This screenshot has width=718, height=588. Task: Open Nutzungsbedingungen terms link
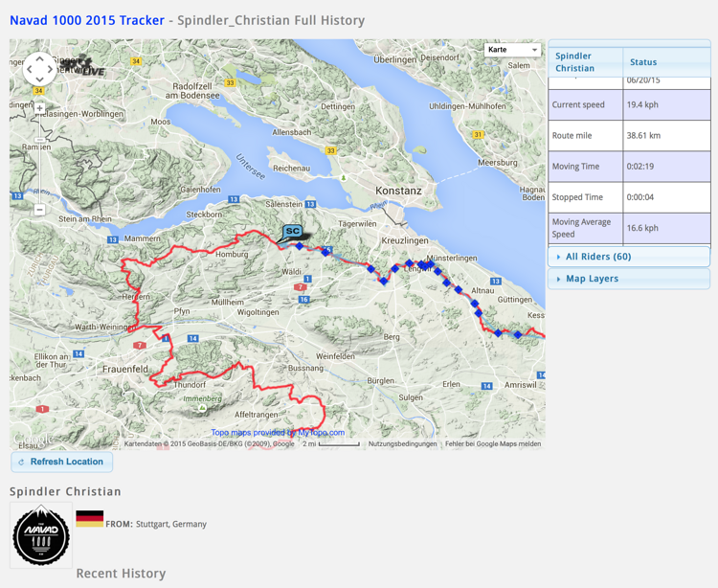pos(402,443)
